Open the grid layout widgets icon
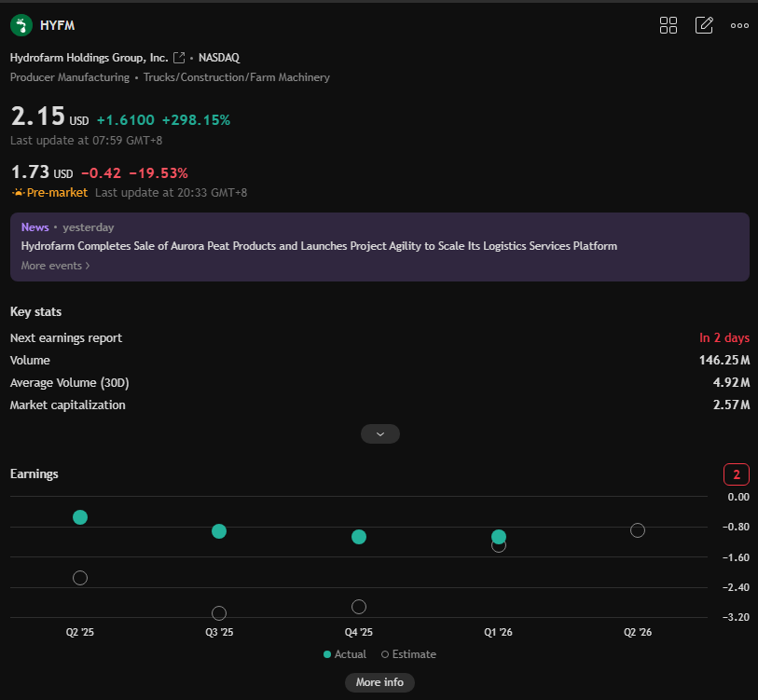This screenshot has height=700, width=758. point(668,25)
